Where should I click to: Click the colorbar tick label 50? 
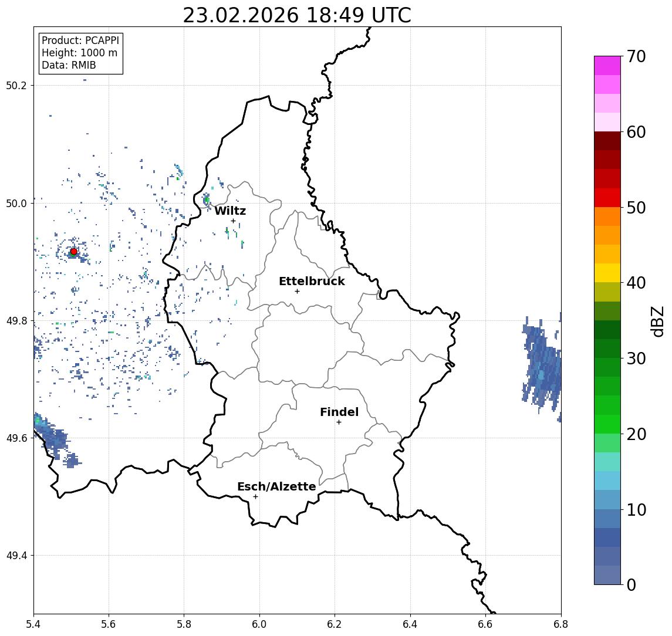click(x=636, y=208)
